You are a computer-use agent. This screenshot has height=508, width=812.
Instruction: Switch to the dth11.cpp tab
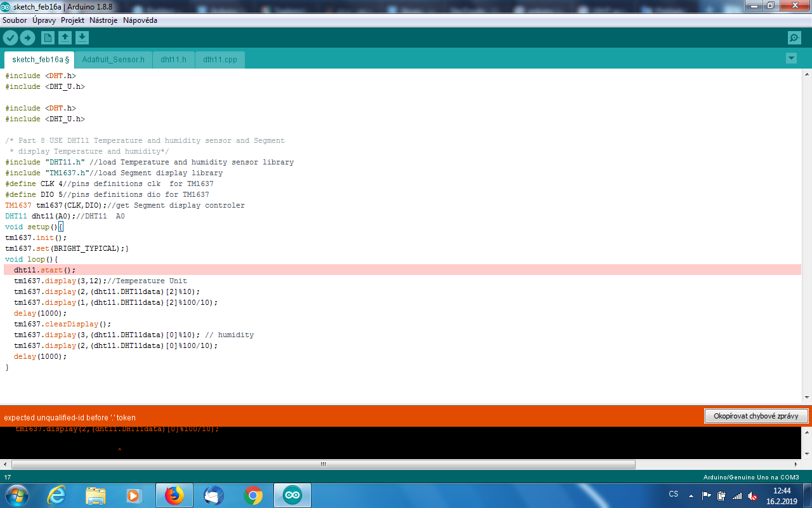[x=219, y=60]
